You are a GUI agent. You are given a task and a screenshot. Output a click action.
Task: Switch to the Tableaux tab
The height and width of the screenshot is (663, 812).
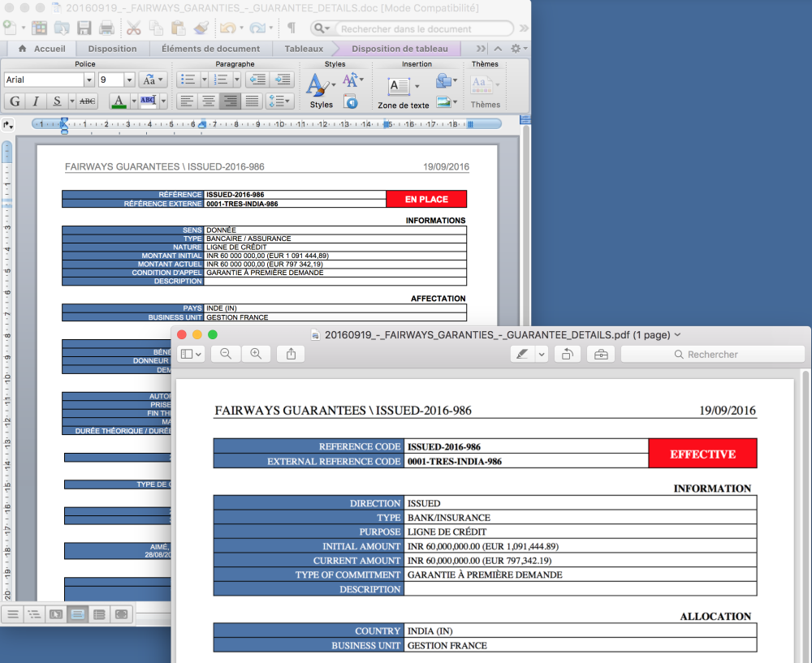304,49
